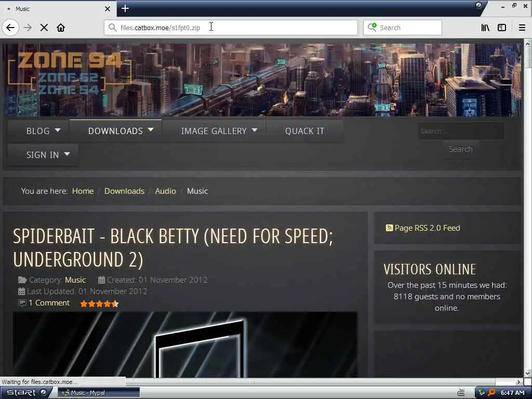Click the five-star rating
The height and width of the screenshot is (399, 532).
pyautogui.click(x=99, y=303)
